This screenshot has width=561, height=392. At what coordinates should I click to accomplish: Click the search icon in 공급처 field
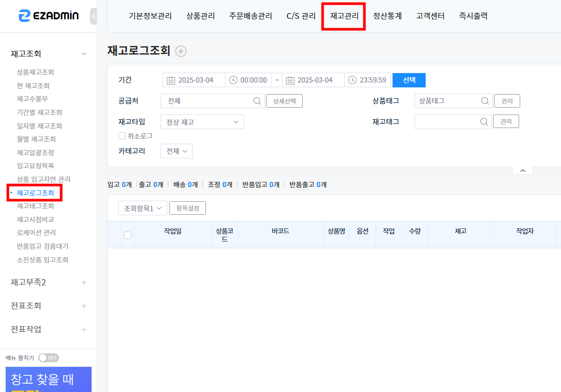[257, 101]
